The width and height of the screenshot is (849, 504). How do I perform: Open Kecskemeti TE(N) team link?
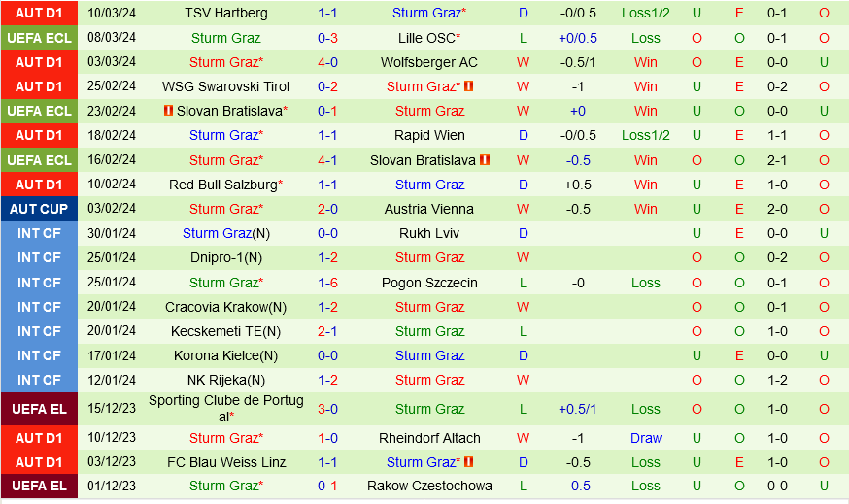point(226,331)
